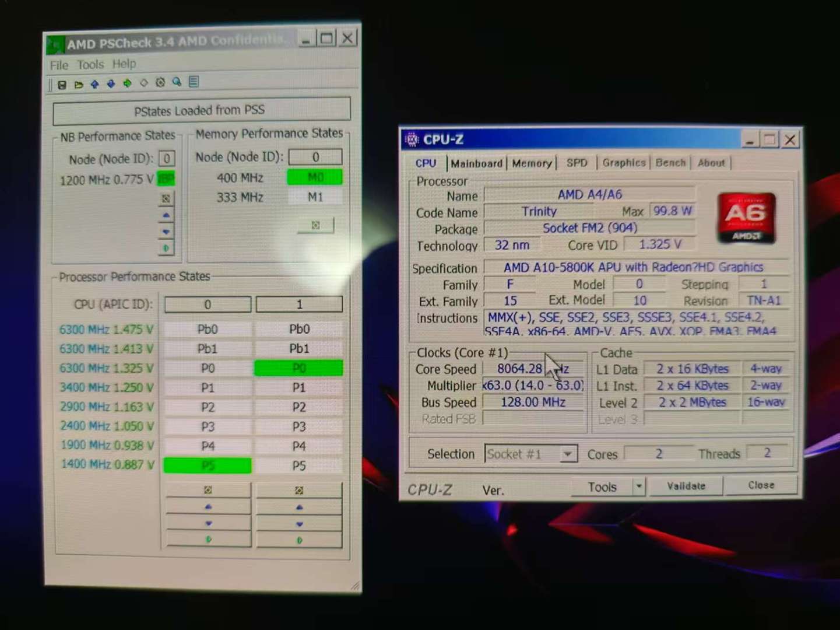Click the NB Performance States target icon button
The width and height of the screenshot is (840, 630).
(x=166, y=198)
